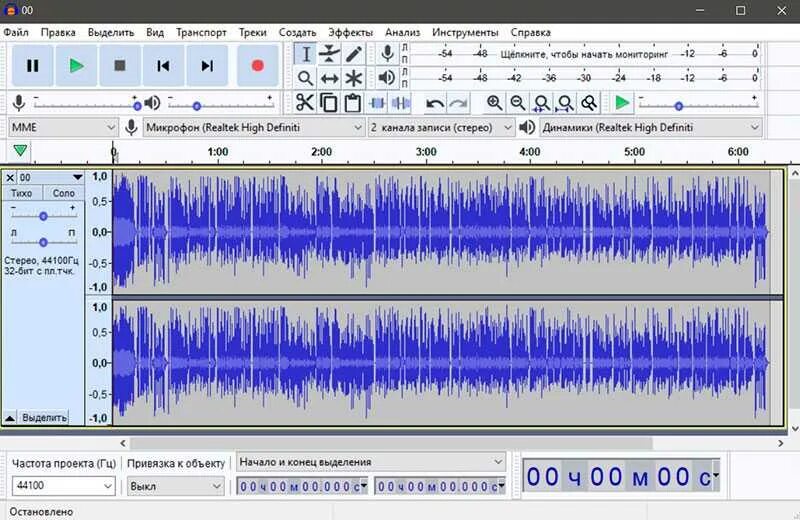Select the Zoom magnifier tool
This screenshot has height=520, width=800.
pyautogui.click(x=306, y=78)
